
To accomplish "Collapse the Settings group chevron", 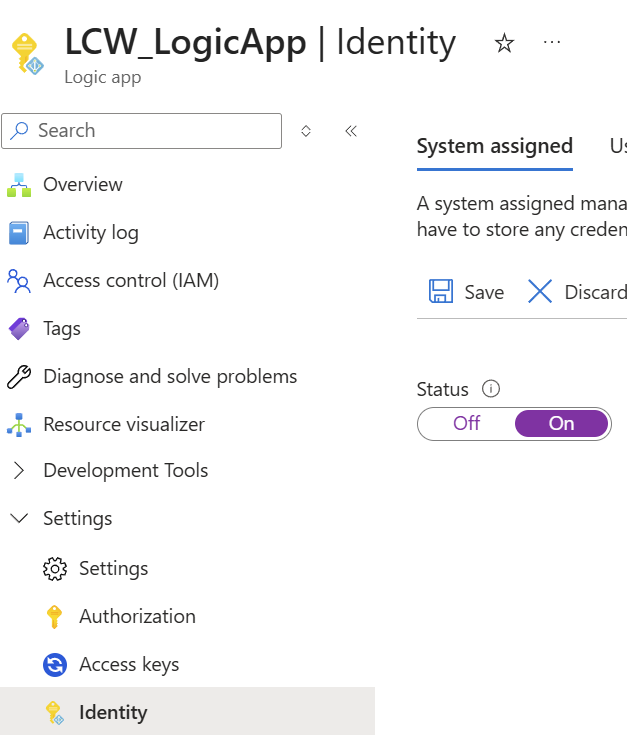I will coord(19,518).
